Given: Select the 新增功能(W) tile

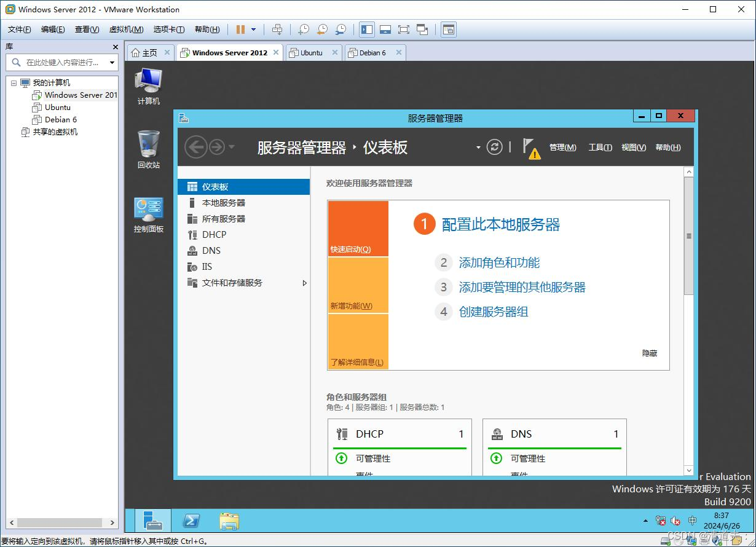Looking at the screenshot, I should [358, 285].
